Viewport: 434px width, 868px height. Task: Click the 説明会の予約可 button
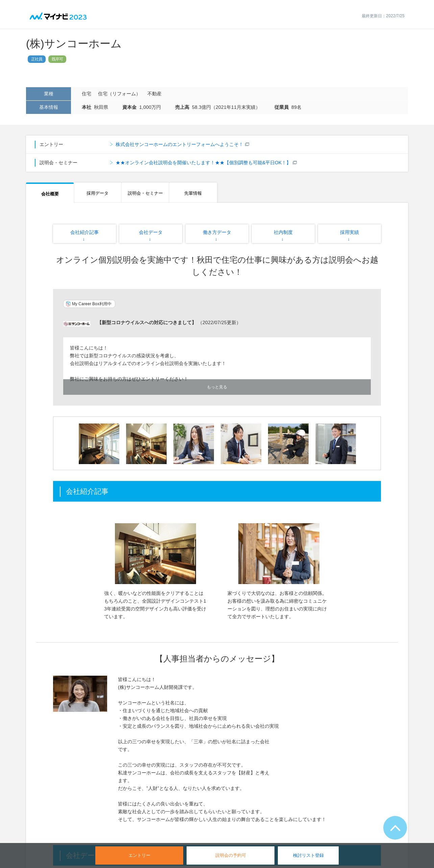231,855
